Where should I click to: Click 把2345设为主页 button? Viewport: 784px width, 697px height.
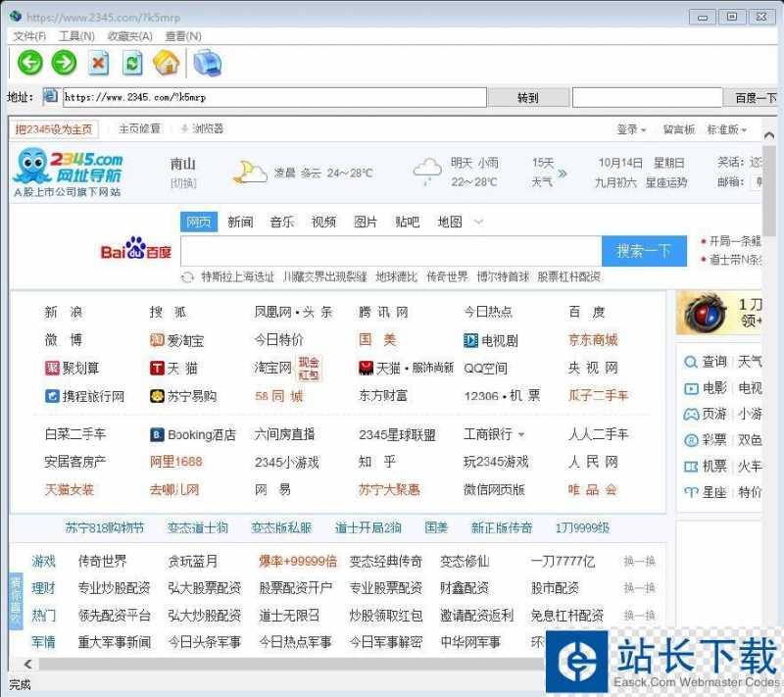pyautogui.click(x=54, y=129)
